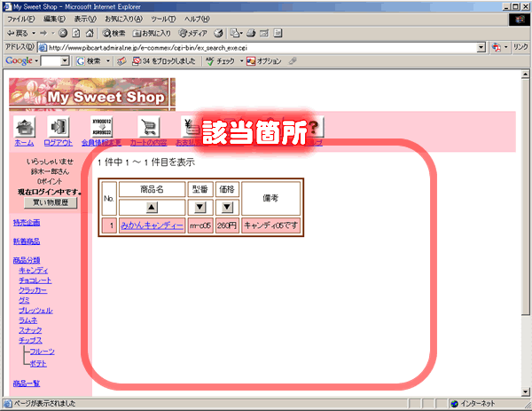Open the ヘルプ(H) menu
The image size is (532, 411).
click(197, 19)
